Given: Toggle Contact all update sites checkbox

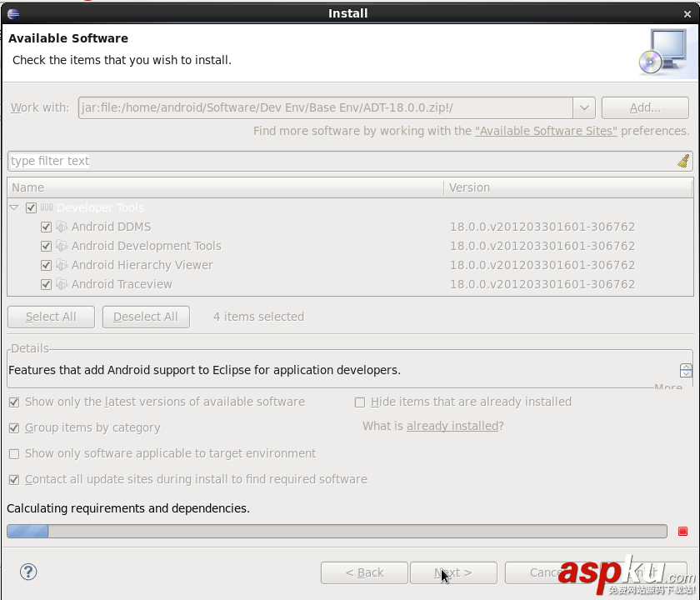Looking at the screenshot, I should click(14, 480).
